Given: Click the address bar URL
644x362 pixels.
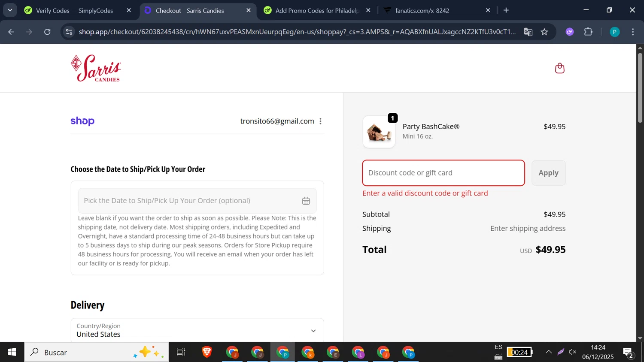Looking at the screenshot, I should pyautogui.click(x=297, y=32).
